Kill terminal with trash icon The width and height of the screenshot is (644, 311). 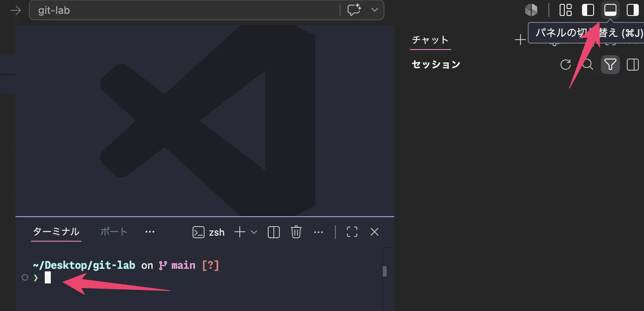click(x=296, y=232)
